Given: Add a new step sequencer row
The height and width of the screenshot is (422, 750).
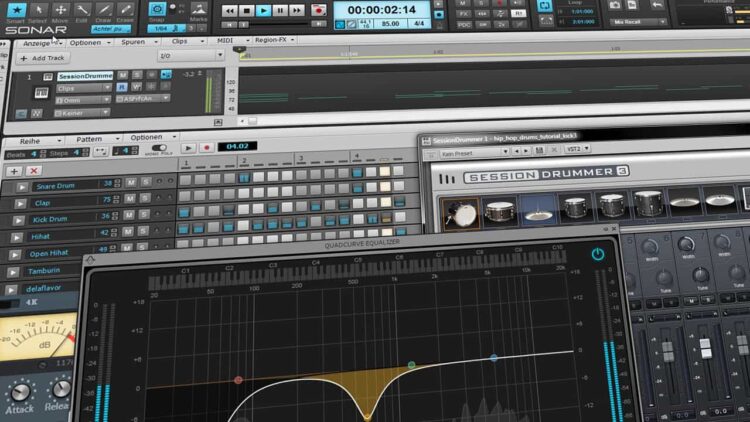Looking at the screenshot, I should click(x=14, y=172).
